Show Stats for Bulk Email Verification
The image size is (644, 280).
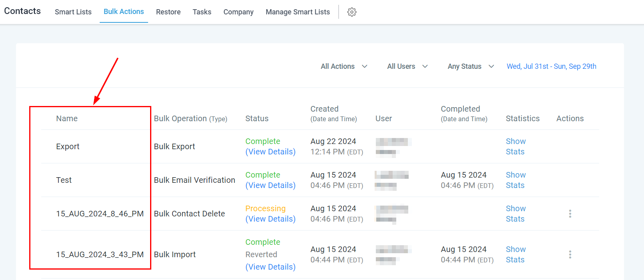[516, 180]
